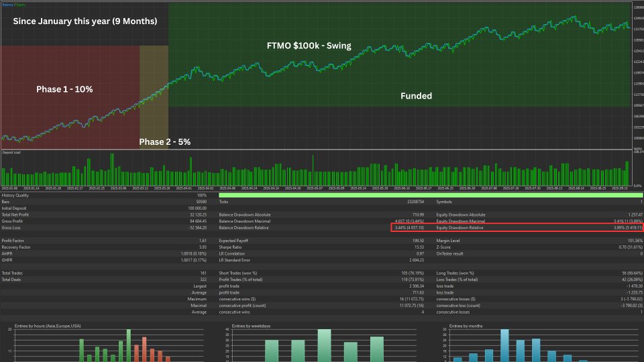The width and height of the screenshot is (644, 362).
Task: Click the "Recovery Factor" label
Action: click(x=16, y=247)
